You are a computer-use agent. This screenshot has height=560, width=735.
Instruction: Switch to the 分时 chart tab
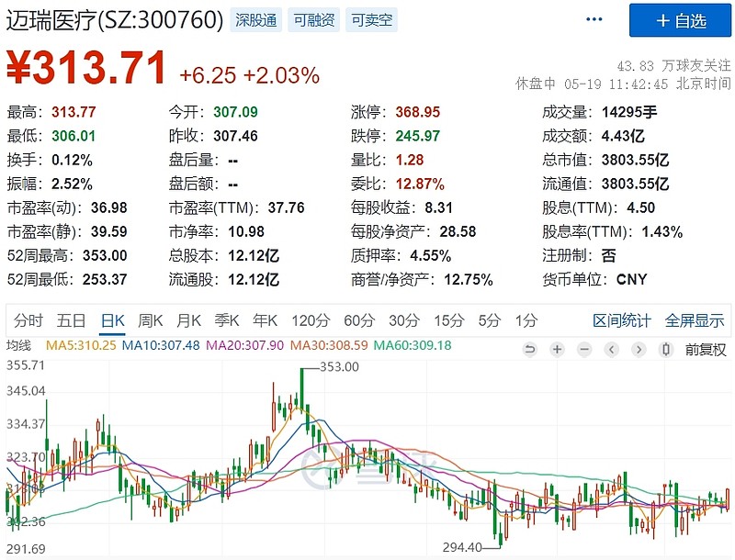pos(28,320)
